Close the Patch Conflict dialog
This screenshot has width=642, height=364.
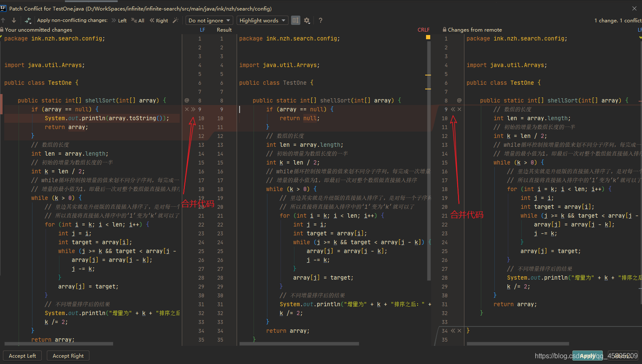coord(634,8)
